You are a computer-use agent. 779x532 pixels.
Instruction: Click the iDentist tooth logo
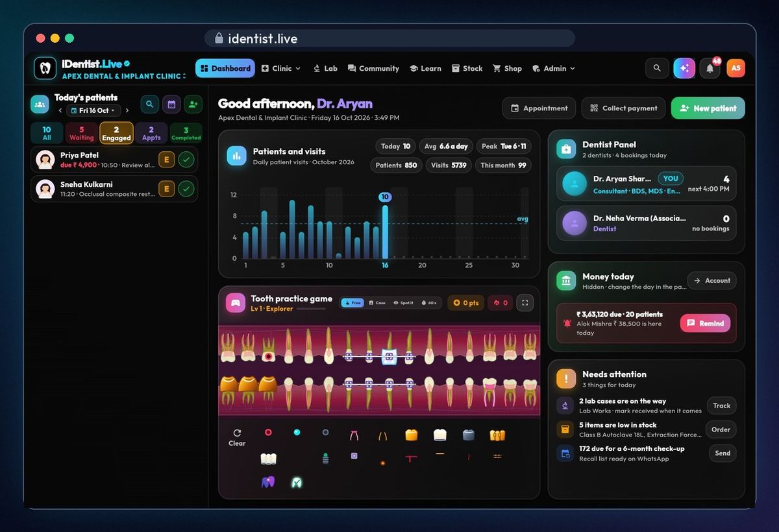tap(45, 68)
